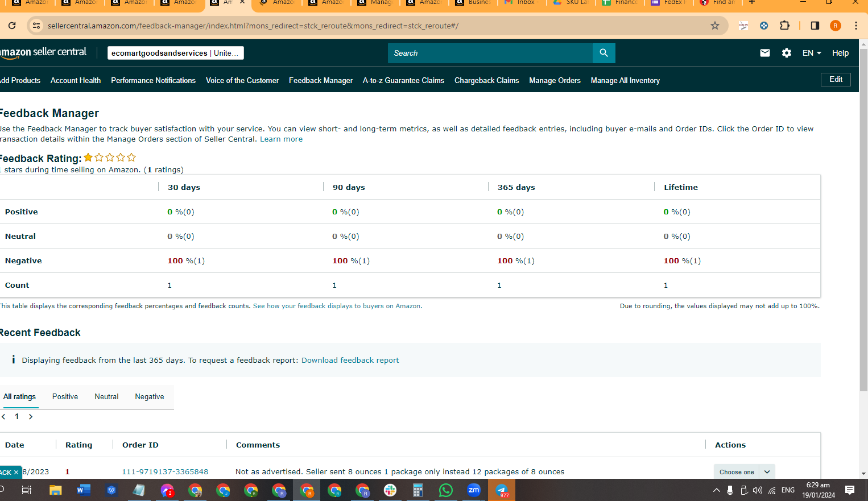This screenshot has height=501, width=868.
Task: Click the browser address bar URL
Action: click(253, 26)
